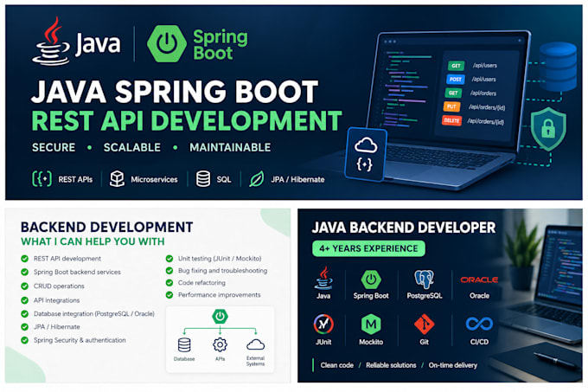Click the Spring Boot icon atop the architecture diagram
The image size is (588, 392).
coord(220,316)
